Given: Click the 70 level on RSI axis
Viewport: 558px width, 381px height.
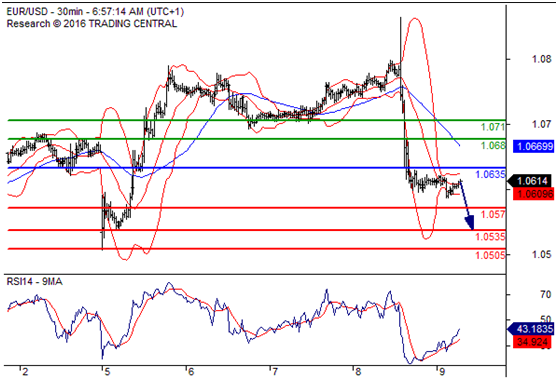Looking at the screenshot, I should click(545, 295).
